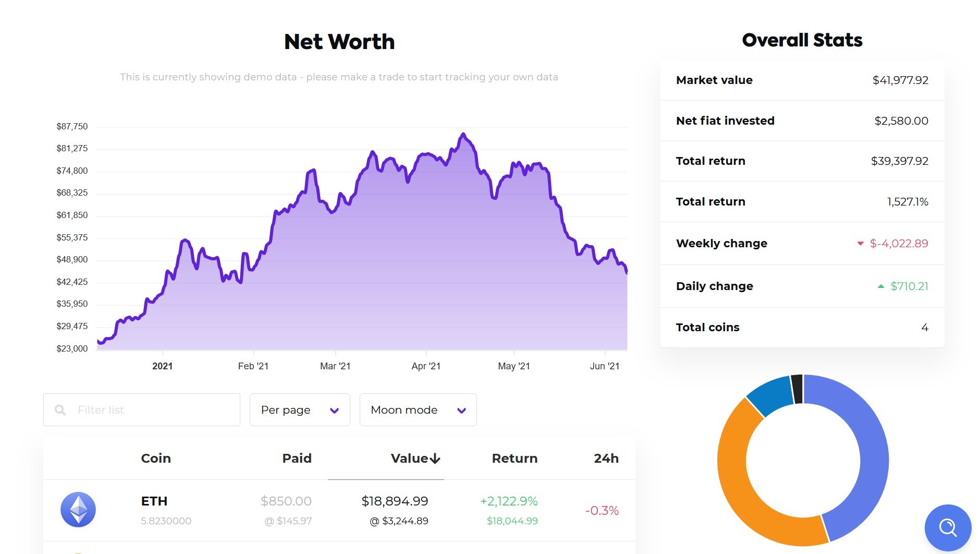
Task: Sort the table by the Paid column
Action: tap(296, 458)
